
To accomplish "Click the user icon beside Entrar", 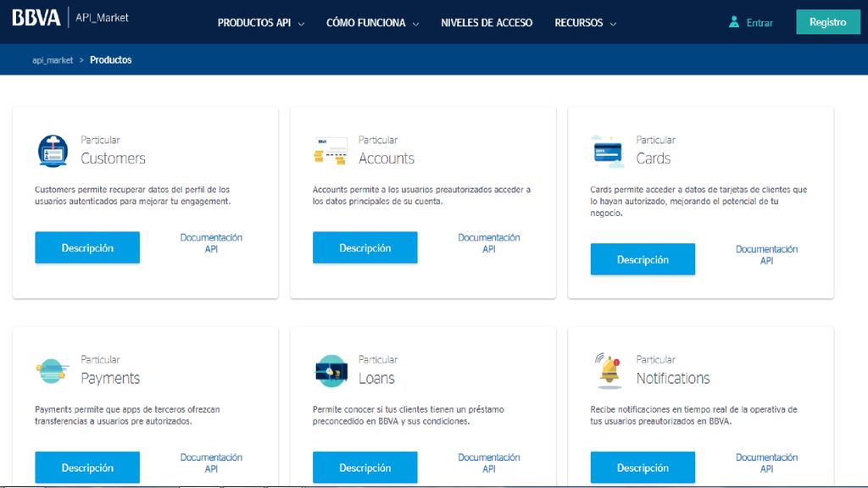I will (x=733, y=22).
